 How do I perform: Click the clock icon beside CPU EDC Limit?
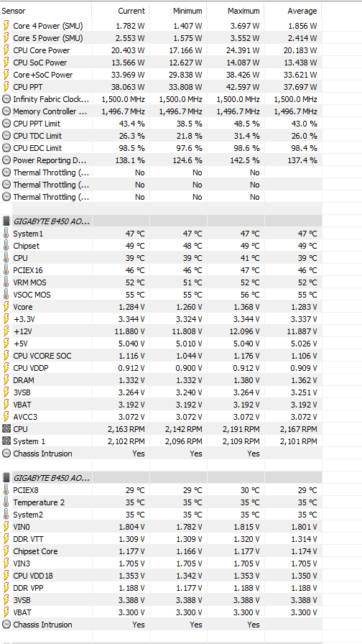coord(6,148)
